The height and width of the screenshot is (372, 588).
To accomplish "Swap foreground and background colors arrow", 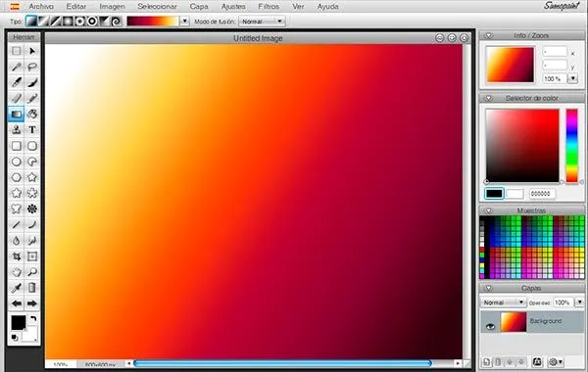I will pos(33,319).
